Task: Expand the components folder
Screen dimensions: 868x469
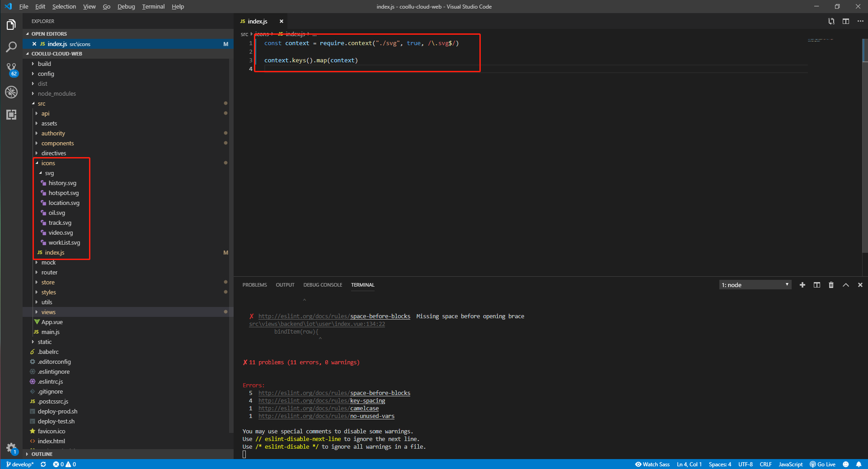Action: [57, 143]
